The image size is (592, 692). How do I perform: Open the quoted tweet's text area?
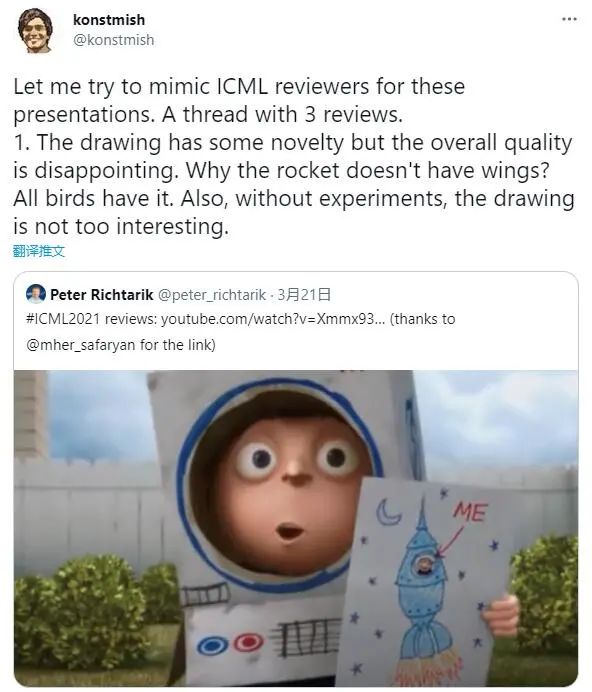coord(241,331)
